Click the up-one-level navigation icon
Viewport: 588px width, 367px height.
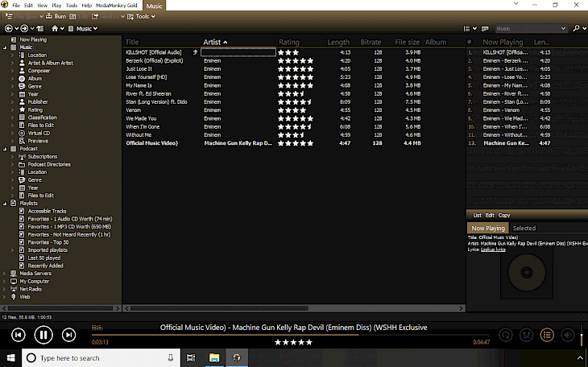[40, 28]
